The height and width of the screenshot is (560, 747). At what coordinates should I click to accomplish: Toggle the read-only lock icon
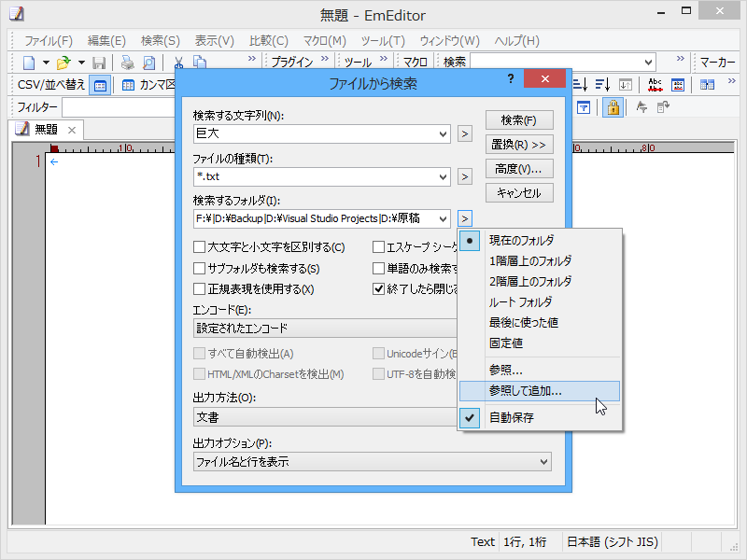(x=613, y=108)
